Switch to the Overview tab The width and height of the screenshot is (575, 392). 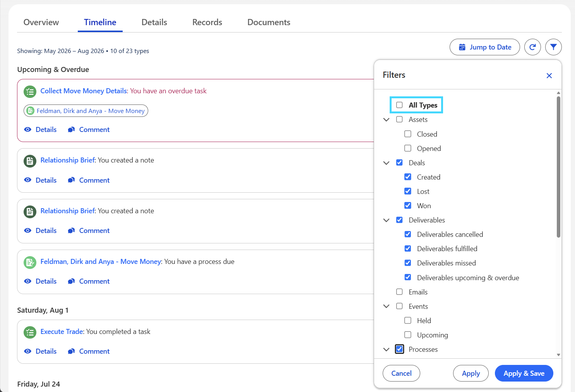click(41, 22)
